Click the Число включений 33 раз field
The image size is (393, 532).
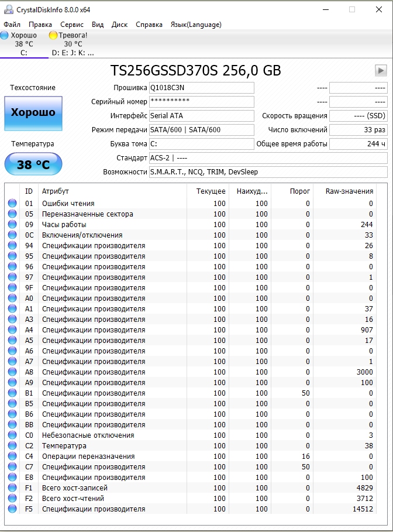pyautogui.click(x=358, y=129)
